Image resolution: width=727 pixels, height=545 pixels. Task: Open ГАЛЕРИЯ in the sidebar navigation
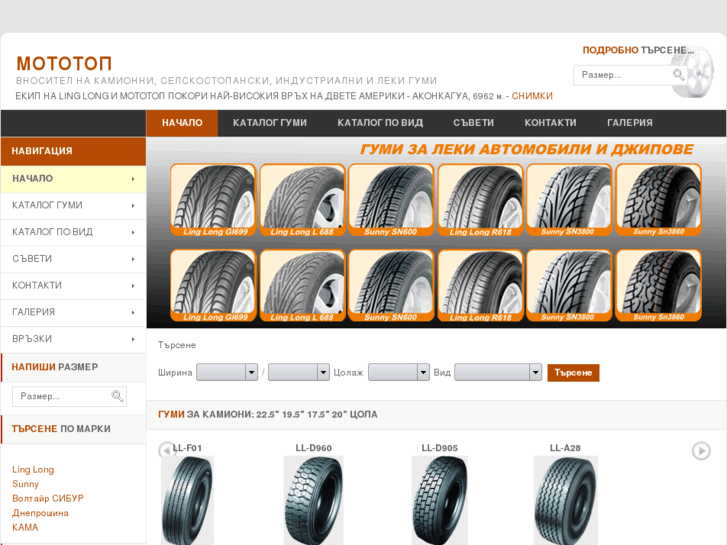pyautogui.click(x=73, y=312)
